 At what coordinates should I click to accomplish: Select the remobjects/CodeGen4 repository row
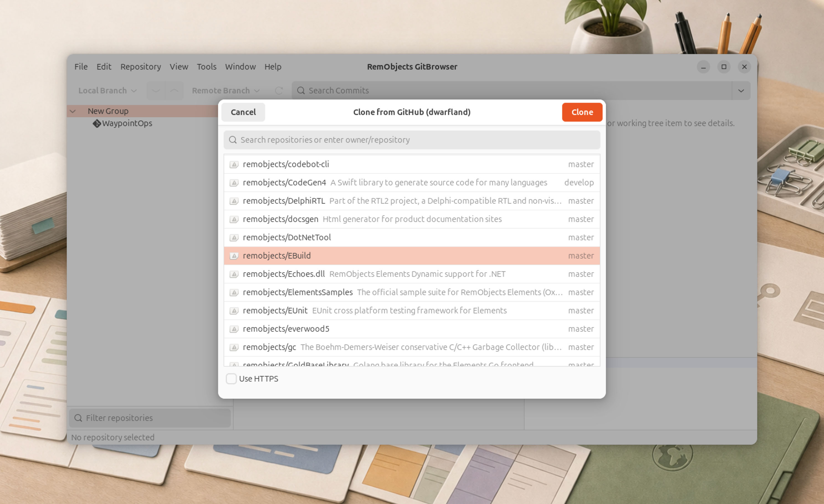click(412, 183)
